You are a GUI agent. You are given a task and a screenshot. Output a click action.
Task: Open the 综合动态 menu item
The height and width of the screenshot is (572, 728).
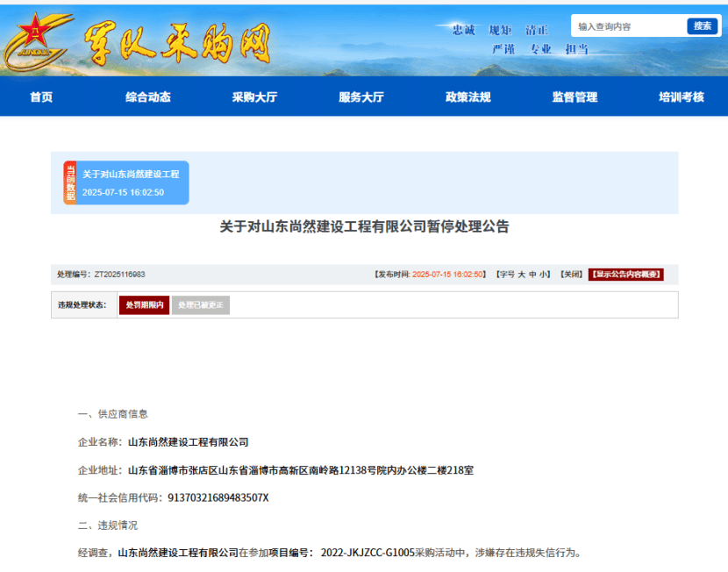click(x=148, y=97)
